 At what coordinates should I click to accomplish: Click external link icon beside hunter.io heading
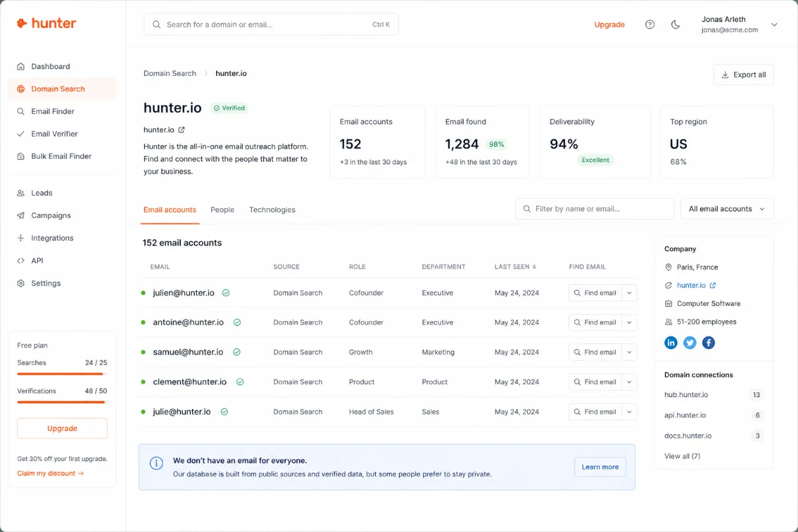pyautogui.click(x=182, y=130)
